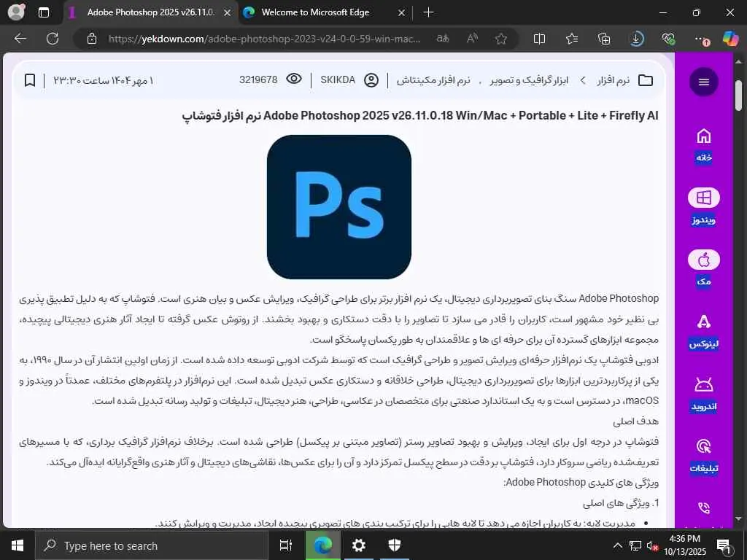Open Task View on the taskbar
The width and height of the screenshot is (747, 560).
click(286, 545)
